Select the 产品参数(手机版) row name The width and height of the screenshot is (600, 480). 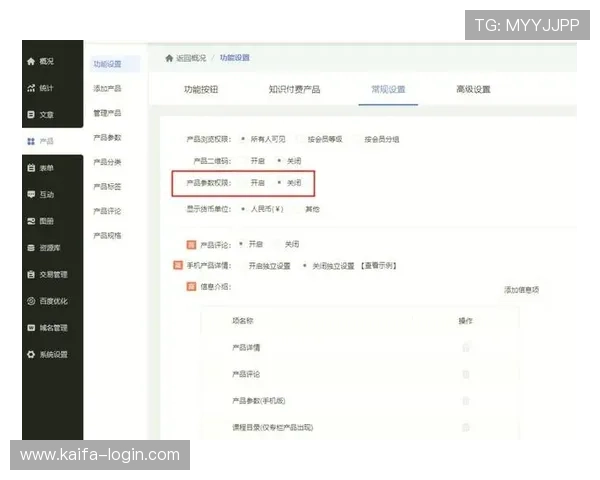pyautogui.click(x=259, y=401)
